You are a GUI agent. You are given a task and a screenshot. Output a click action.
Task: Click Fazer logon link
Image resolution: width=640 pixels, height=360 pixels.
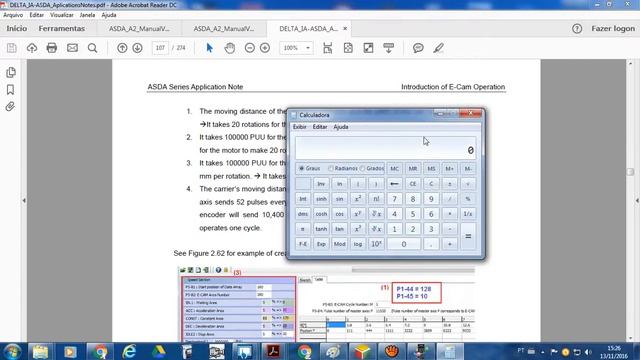[613, 29]
